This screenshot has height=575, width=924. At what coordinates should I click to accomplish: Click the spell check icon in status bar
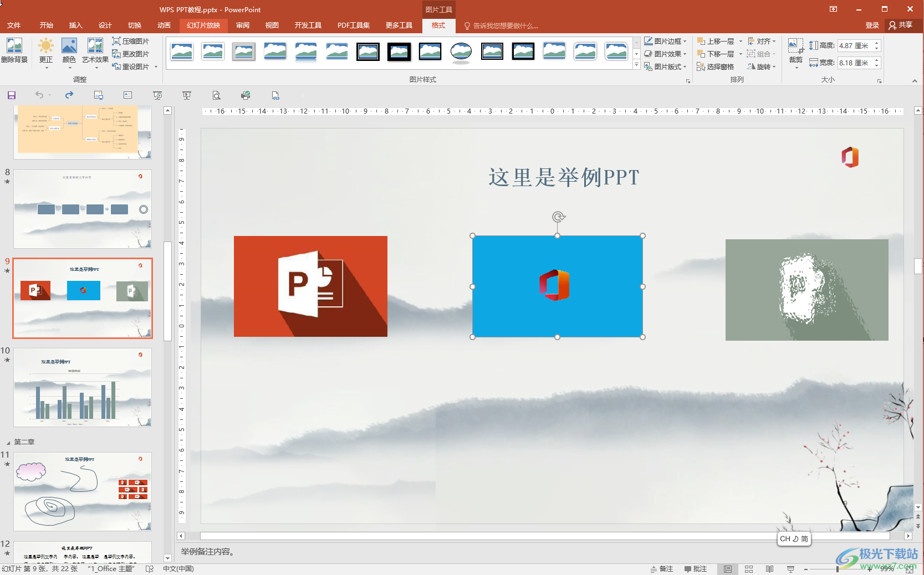tap(149, 569)
